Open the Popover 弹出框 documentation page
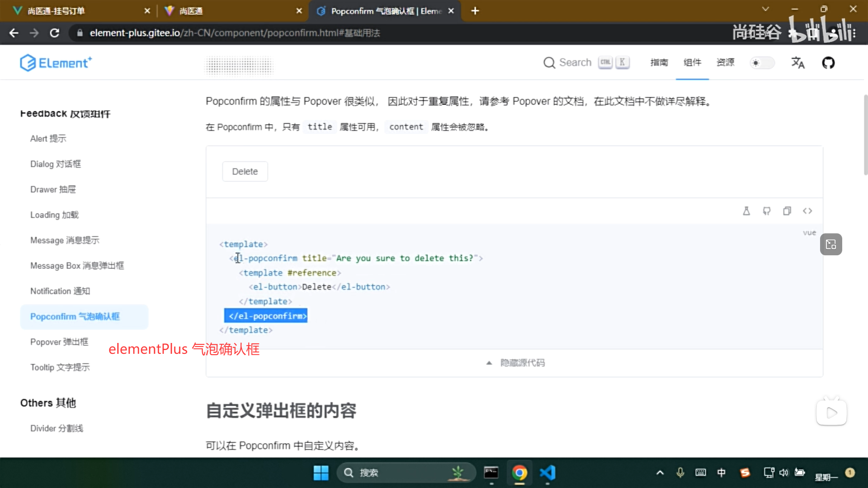This screenshot has width=868, height=488. (59, 342)
